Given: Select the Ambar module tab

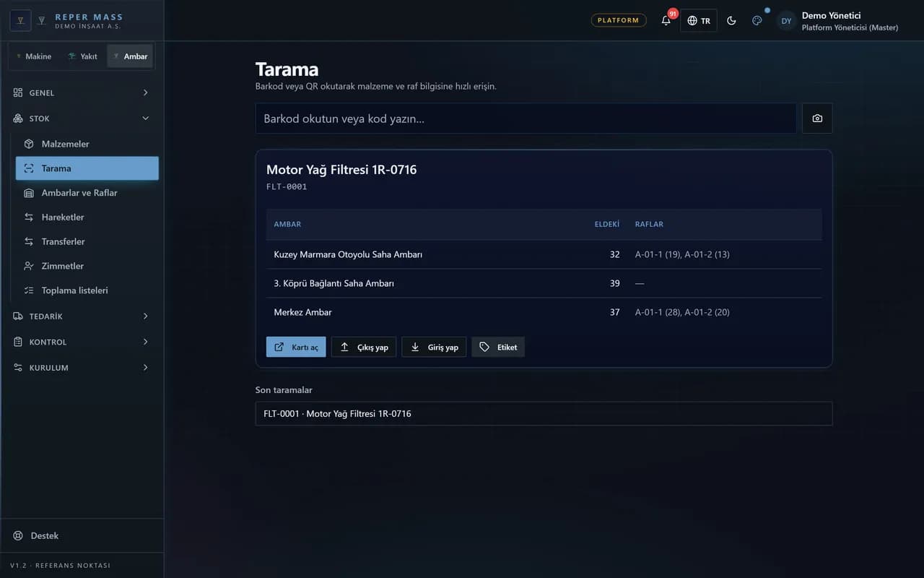Looking at the screenshot, I should (130, 56).
